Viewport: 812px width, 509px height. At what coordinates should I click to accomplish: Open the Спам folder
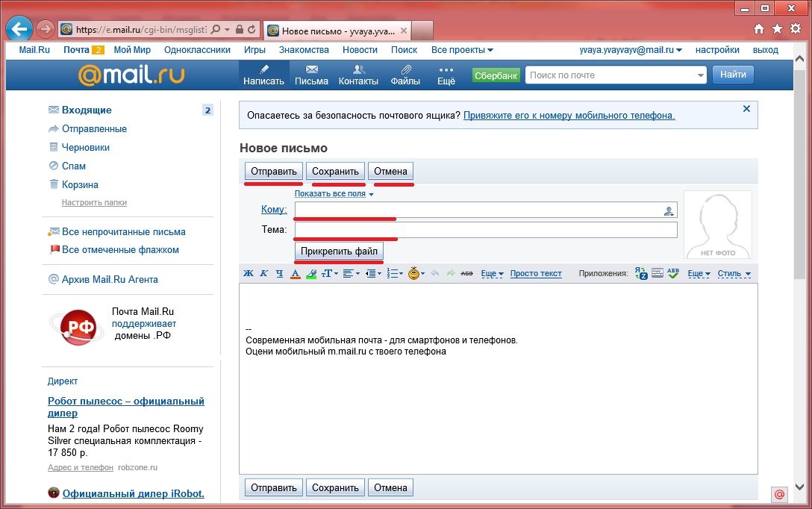(74, 166)
